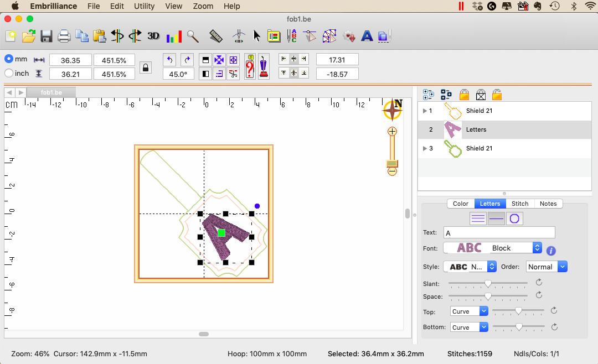
Task: Expand the first Shield 21 object
Action: pos(425,111)
